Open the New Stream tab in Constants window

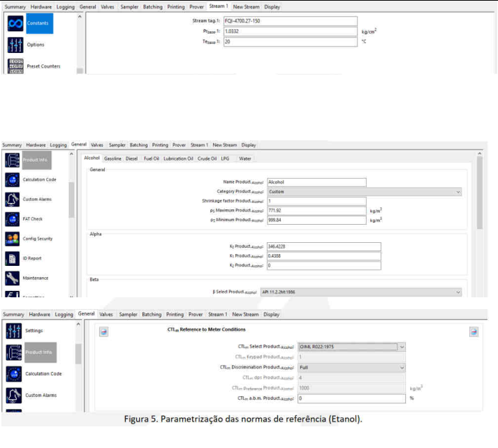[x=246, y=7]
